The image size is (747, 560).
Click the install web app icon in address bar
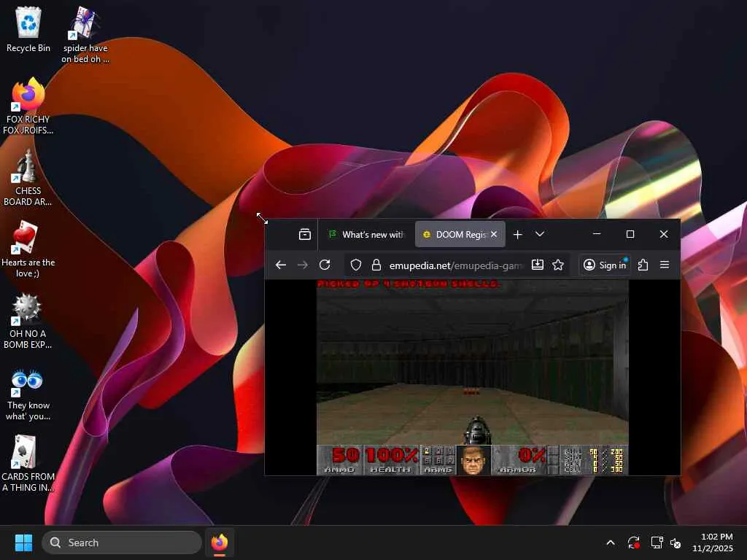pyautogui.click(x=538, y=265)
